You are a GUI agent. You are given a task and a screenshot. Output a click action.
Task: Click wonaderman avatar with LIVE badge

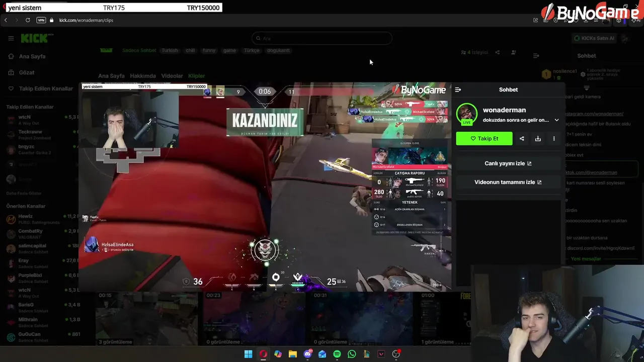click(467, 115)
